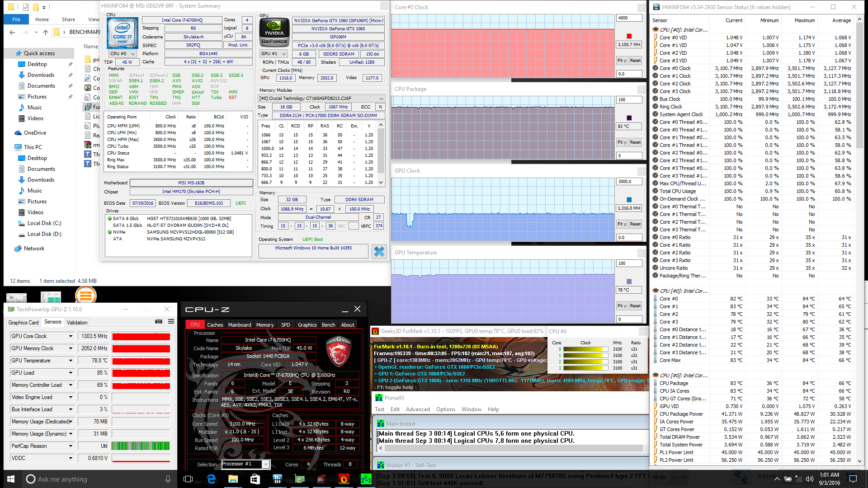Open the GPU Temperature sensor dropdown
868x488 pixels.
[x=71, y=361]
